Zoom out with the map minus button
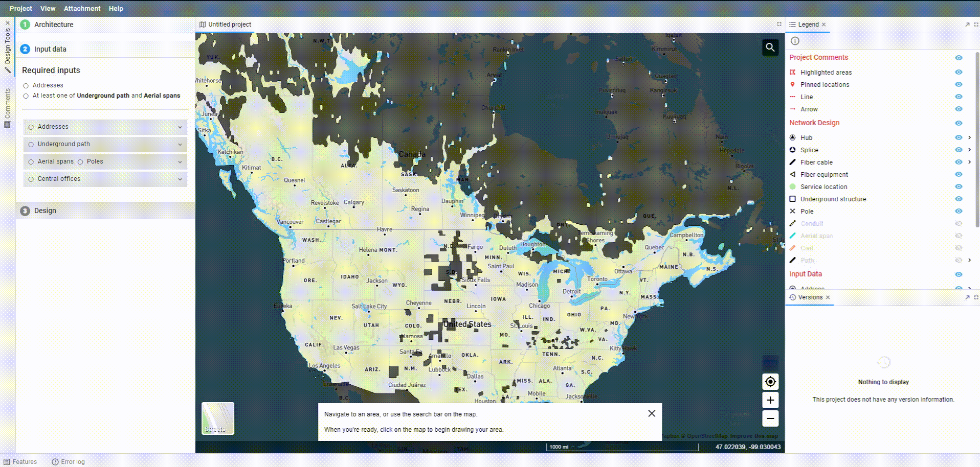The image size is (980, 467). [770, 418]
